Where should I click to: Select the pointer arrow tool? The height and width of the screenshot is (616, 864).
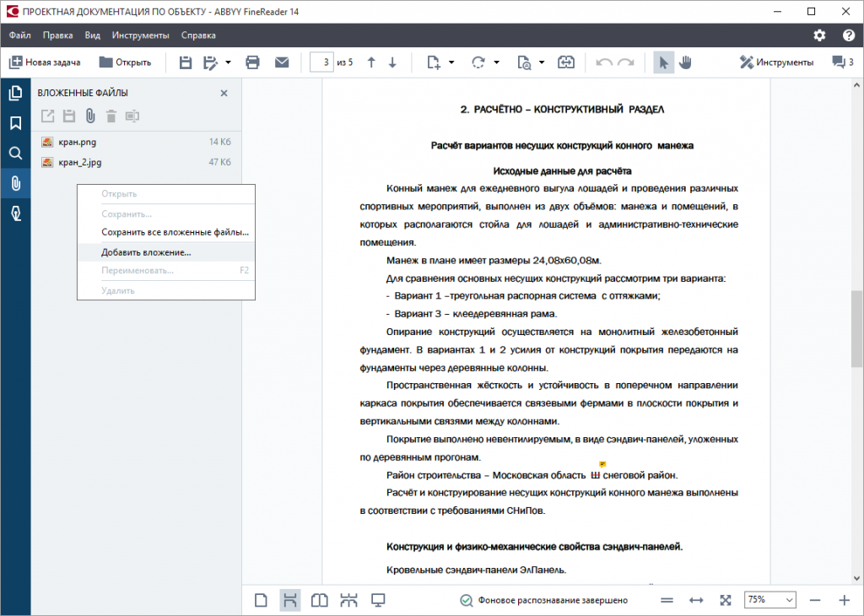[x=663, y=62]
